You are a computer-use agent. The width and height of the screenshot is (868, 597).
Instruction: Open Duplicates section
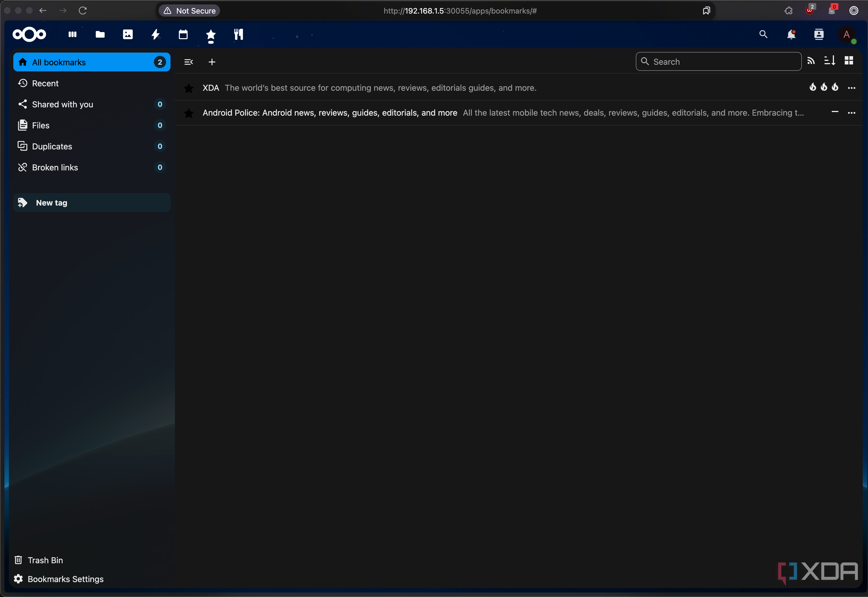point(92,146)
